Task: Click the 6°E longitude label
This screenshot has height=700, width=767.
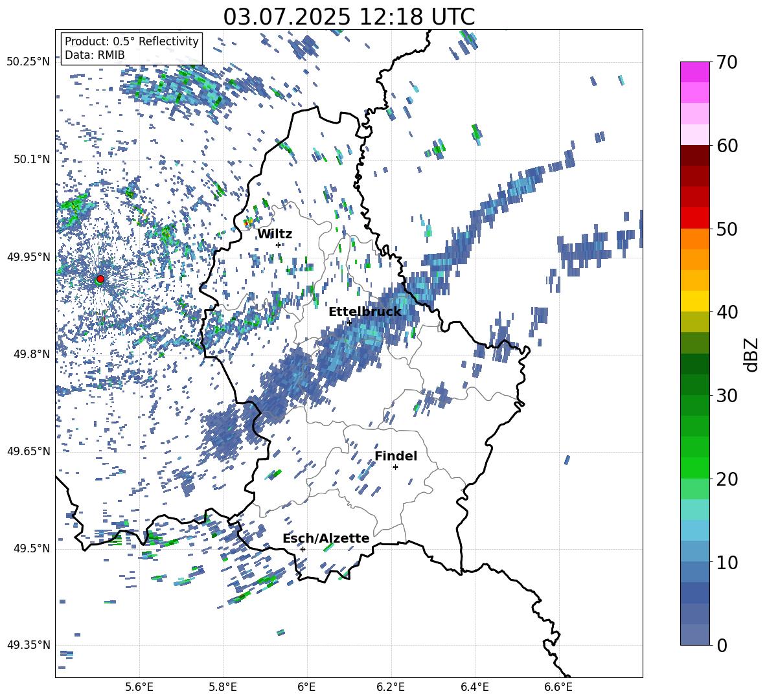Action: coord(306,687)
